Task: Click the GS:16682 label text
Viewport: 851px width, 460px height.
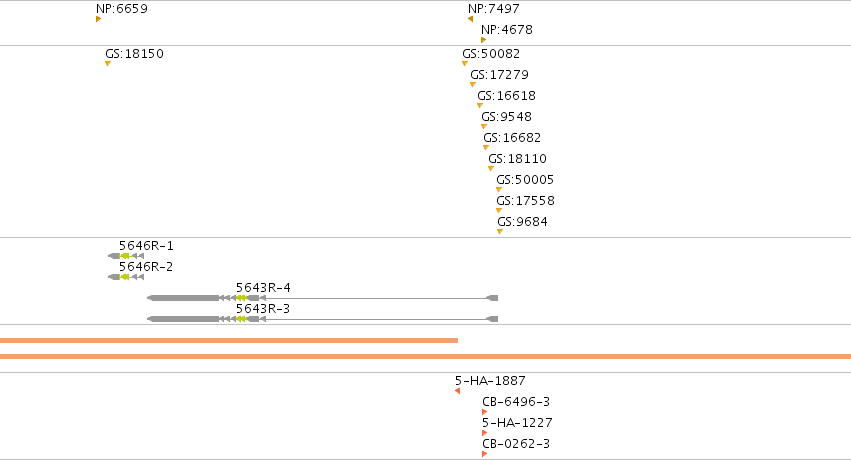Action: pyautogui.click(x=512, y=138)
